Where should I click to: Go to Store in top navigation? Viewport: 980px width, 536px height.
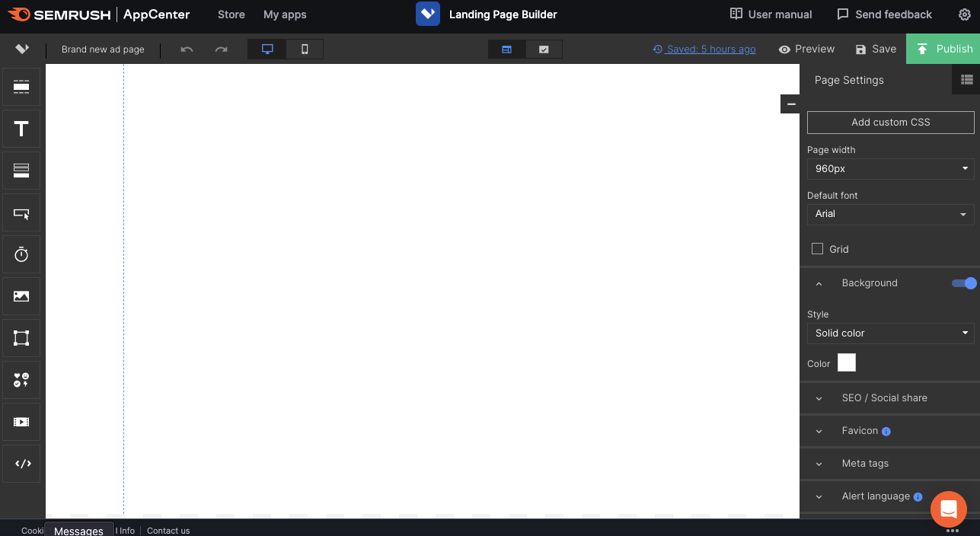231,14
